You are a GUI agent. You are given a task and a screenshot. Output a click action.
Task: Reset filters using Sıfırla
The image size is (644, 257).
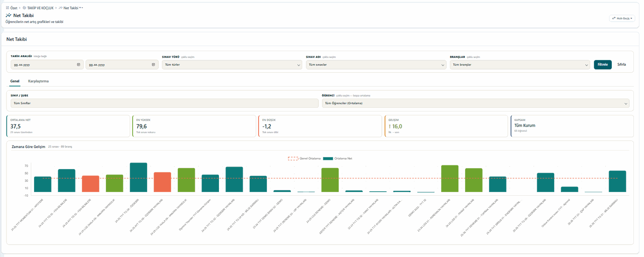(x=621, y=64)
